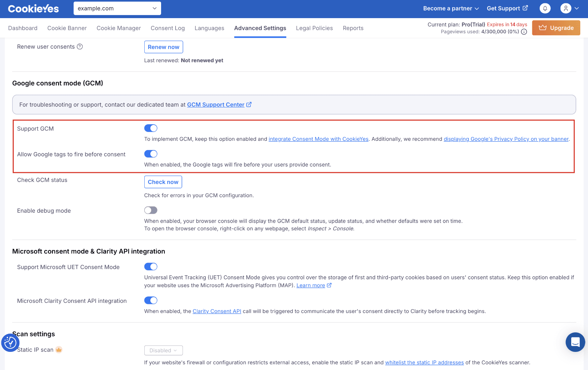This screenshot has height=370, width=588.
Task: Open the example.com site selector dropdown
Action: (117, 8)
